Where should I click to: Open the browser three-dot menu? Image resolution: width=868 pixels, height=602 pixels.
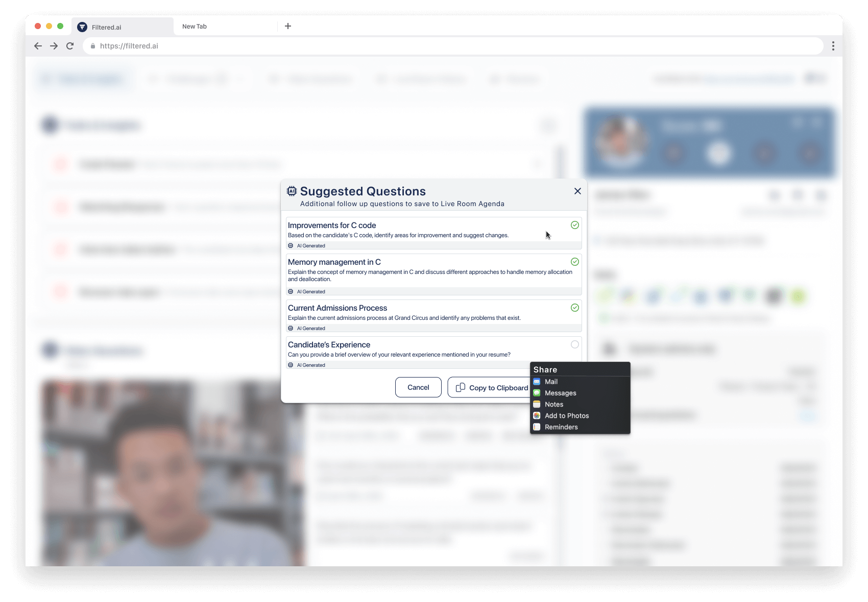[x=833, y=46]
